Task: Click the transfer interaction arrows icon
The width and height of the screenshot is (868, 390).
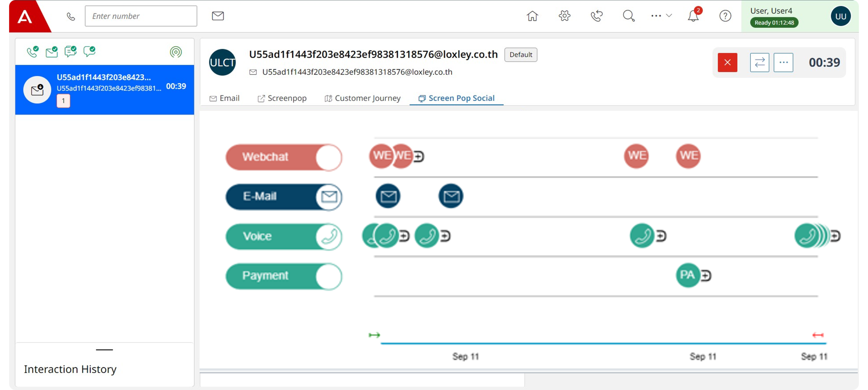Action: pos(759,62)
